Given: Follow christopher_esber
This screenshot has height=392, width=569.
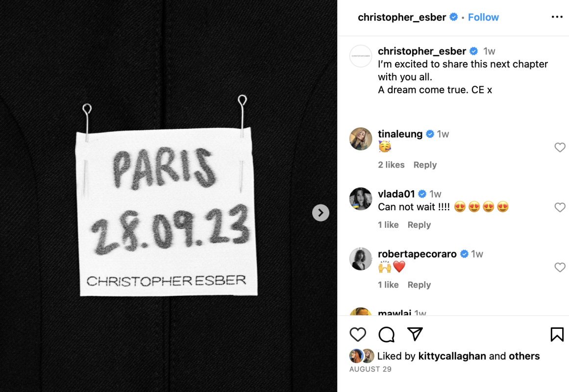Looking at the screenshot, I should pyautogui.click(x=483, y=17).
